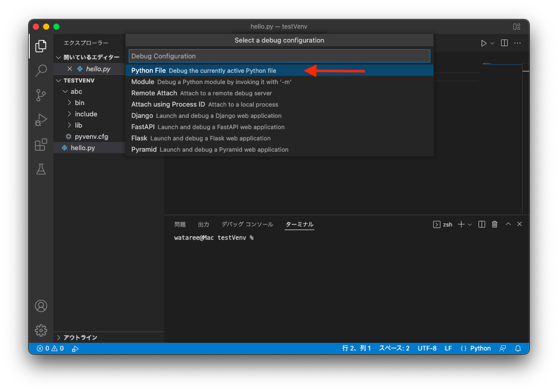Change UTF-8 file encoding
The height and width of the screenshot is (392, 558).
pos(427,348)
